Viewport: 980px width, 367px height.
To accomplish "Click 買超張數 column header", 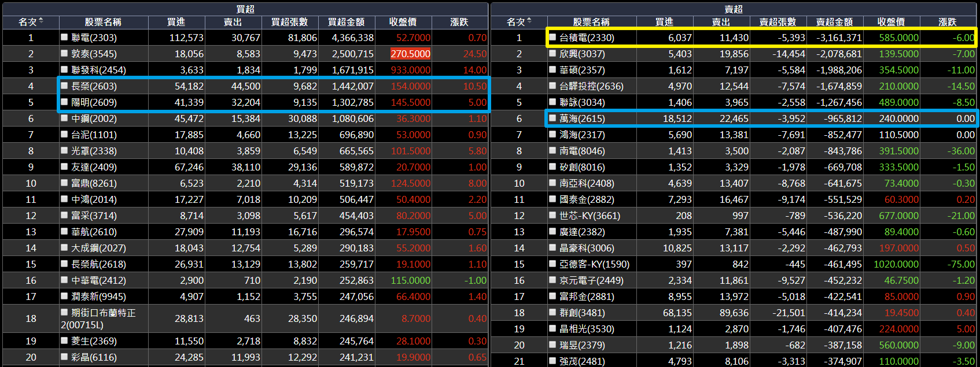I will (289, 21).
